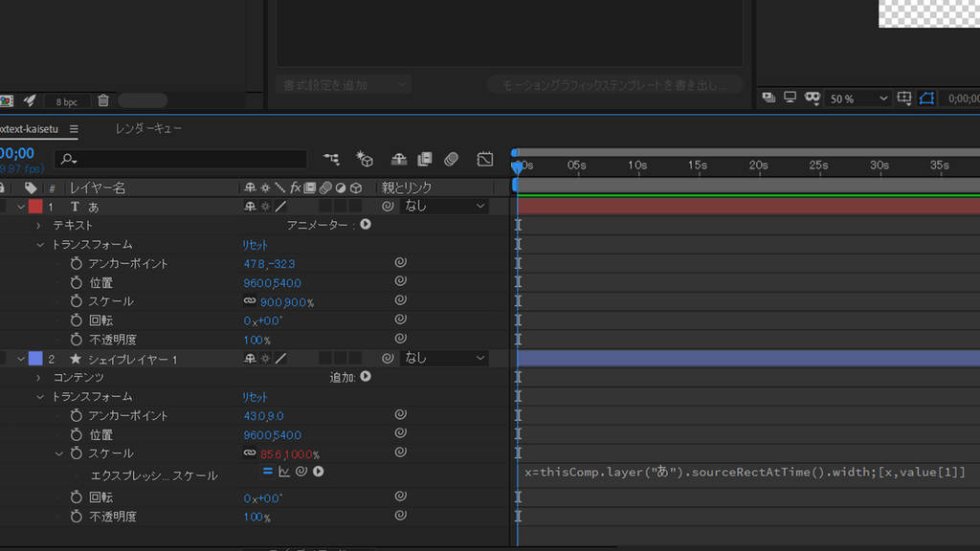Click あ layer 不透明度 value 100%
This screenshot has width=980, height=551.
(x=256, y=341)
